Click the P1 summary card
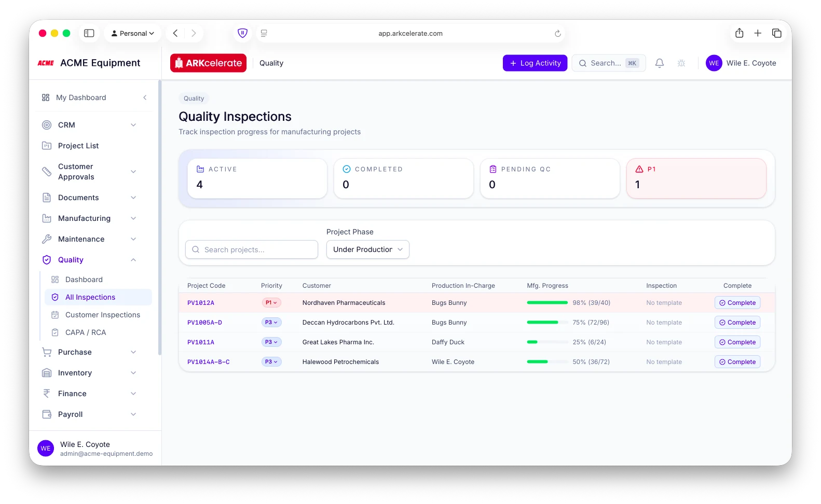Viewport: 821px width, 504px height. coord(696,178)
